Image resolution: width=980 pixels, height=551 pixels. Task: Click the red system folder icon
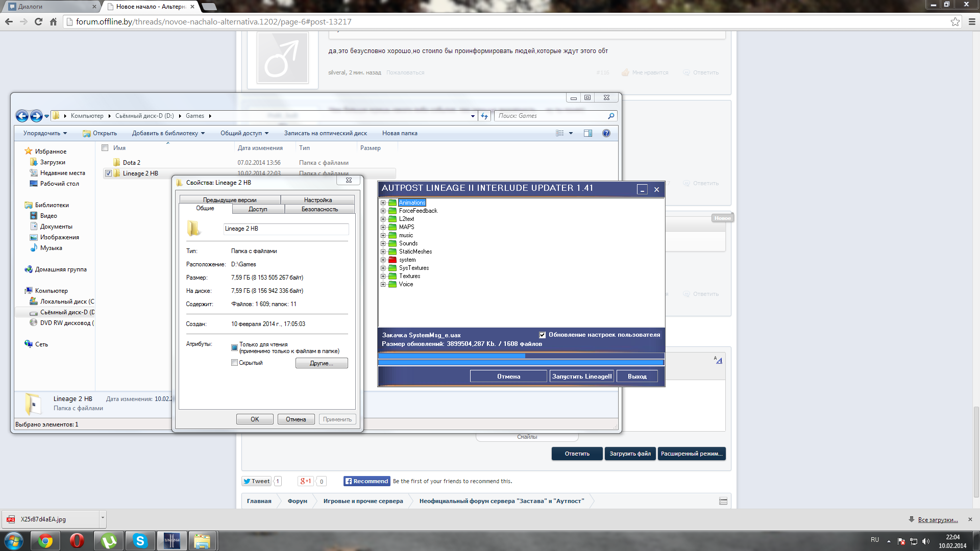pos(393,260)
